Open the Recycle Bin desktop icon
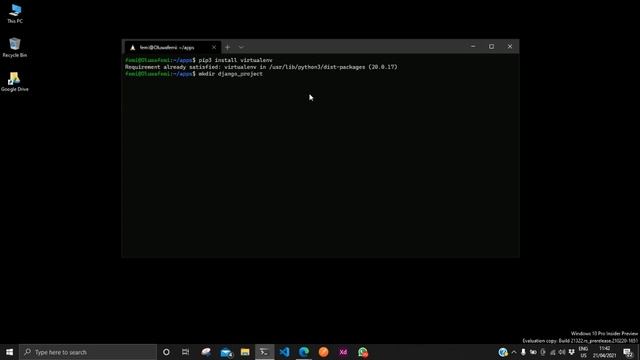The width and height of the screenshot is (640, 360). (x=15, y=47)
